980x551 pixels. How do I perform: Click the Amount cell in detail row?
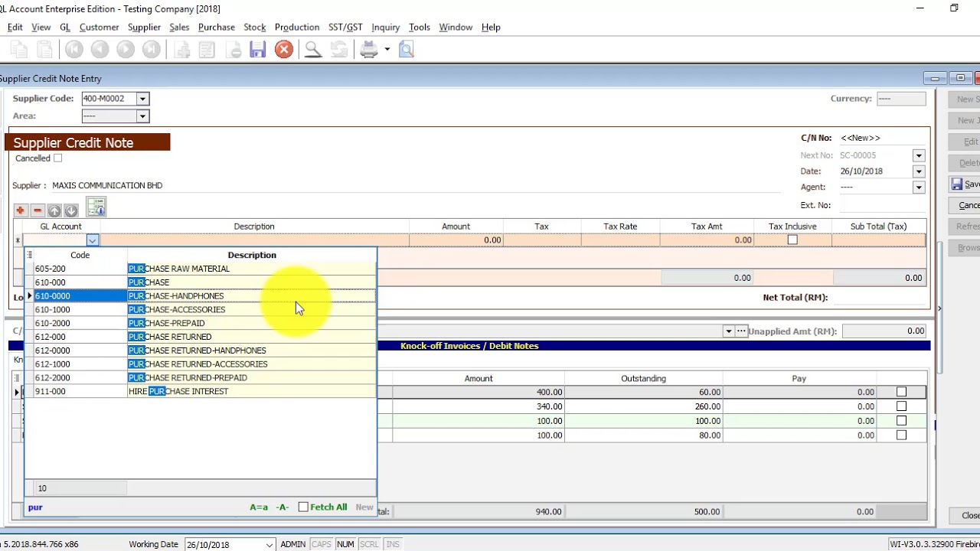point(456,240)
